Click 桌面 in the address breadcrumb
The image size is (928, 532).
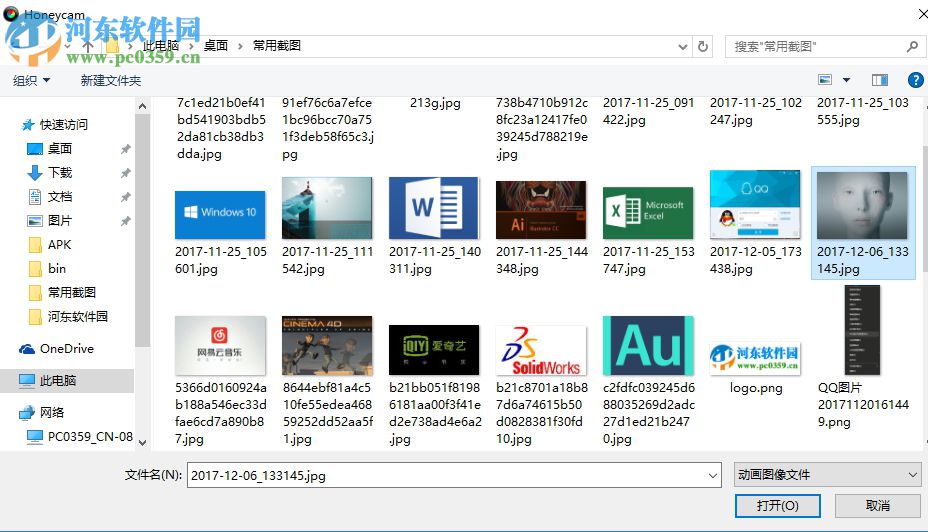(216, 46)
